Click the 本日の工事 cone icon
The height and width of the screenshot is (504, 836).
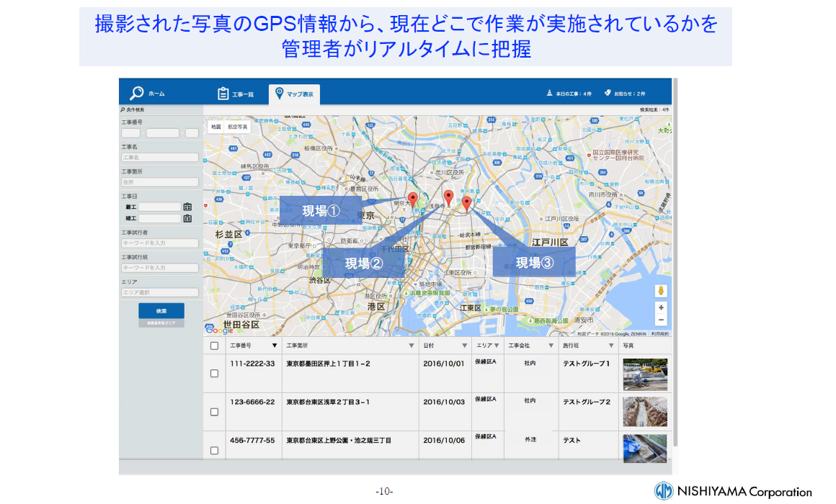coord(550,93)
